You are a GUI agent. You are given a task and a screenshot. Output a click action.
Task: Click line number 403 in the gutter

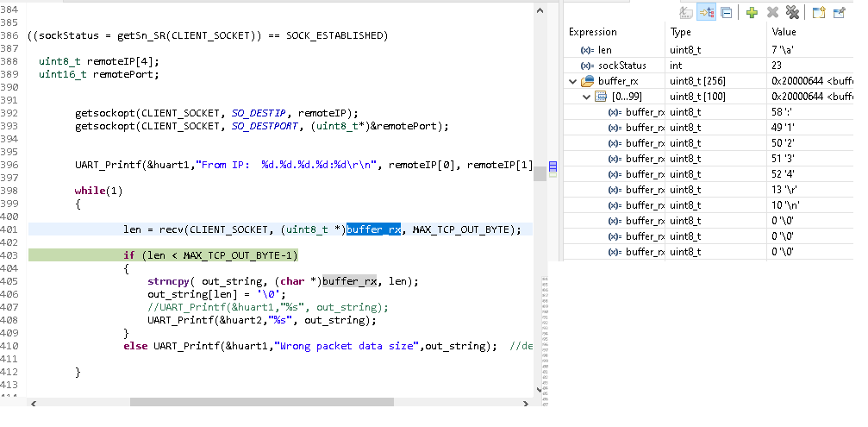(x=9, y=255)
